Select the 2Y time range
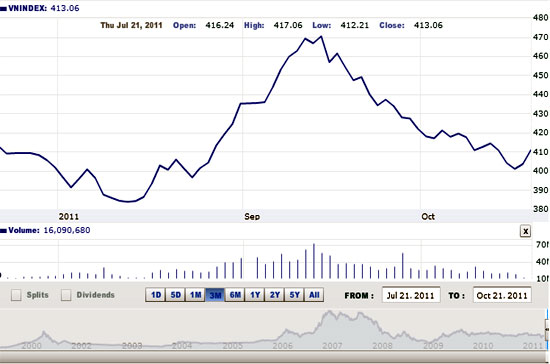 tap(275, 295)
